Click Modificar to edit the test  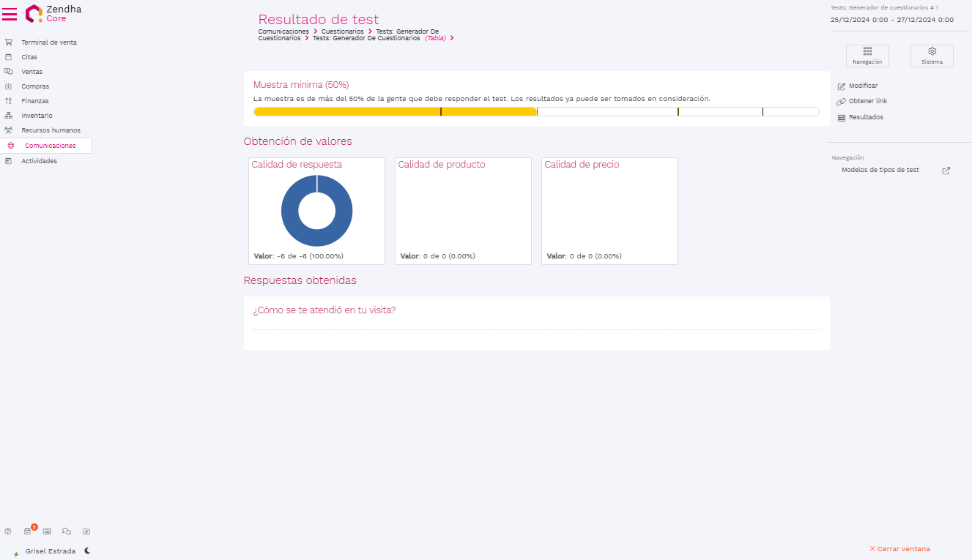pyautogui.click(x=863, y=86)
